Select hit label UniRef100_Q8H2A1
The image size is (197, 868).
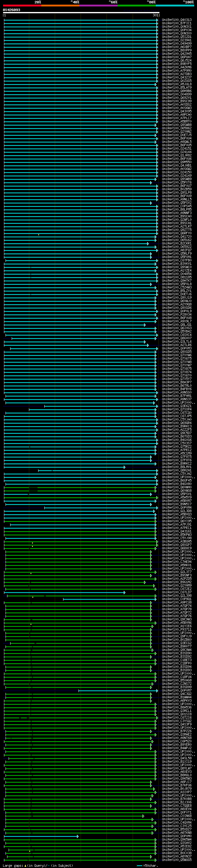click(176, 470)
